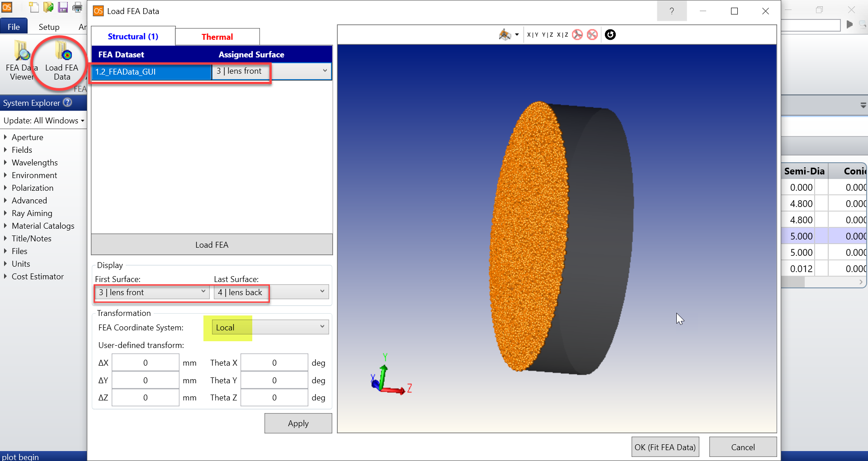Click the ΔZ input field

tap(146, 397)
